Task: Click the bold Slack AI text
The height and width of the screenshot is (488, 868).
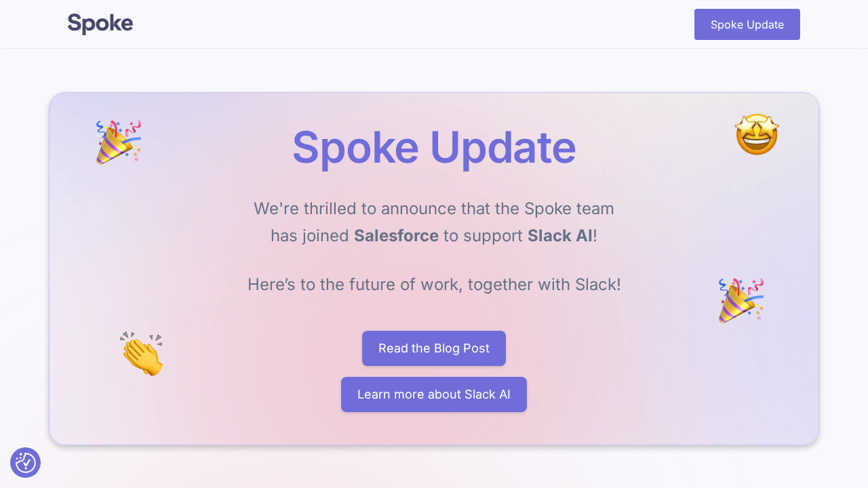Action: pos(559,236)
